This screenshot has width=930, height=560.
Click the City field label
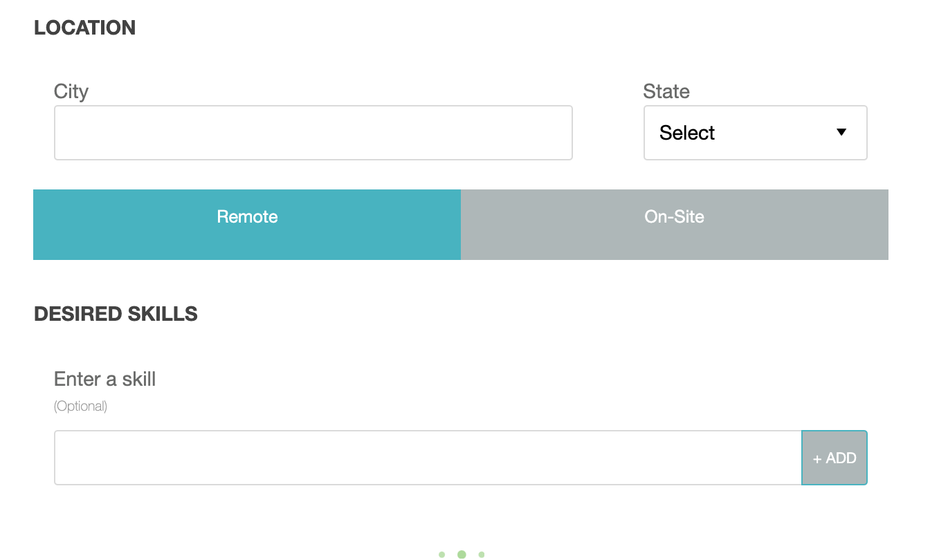coord(71,92)
